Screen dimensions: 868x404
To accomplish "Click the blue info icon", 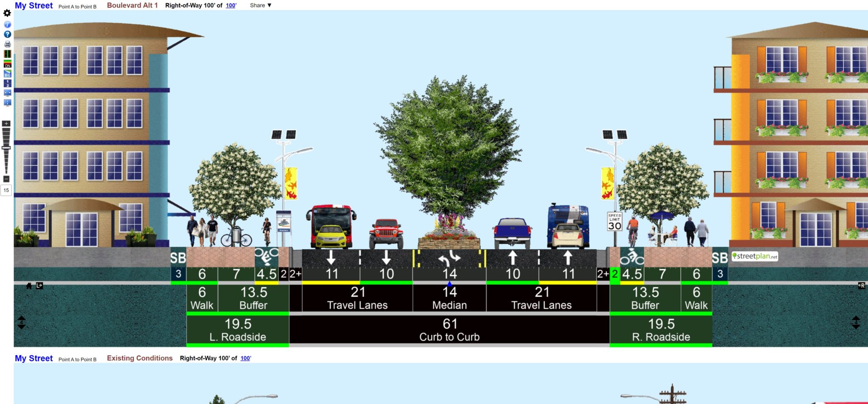I will pyautogui.click(x=7, y=25).
